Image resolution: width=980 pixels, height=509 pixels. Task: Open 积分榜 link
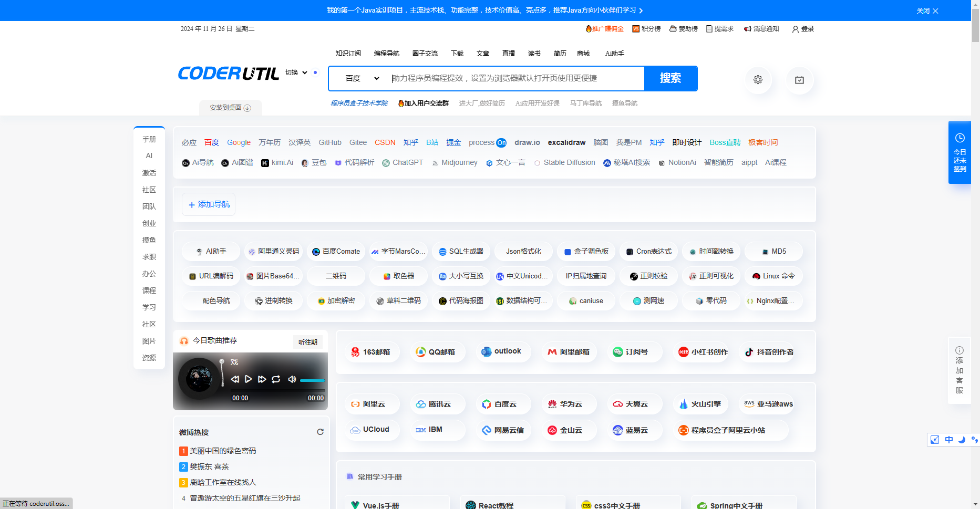(x=646, y=29)
